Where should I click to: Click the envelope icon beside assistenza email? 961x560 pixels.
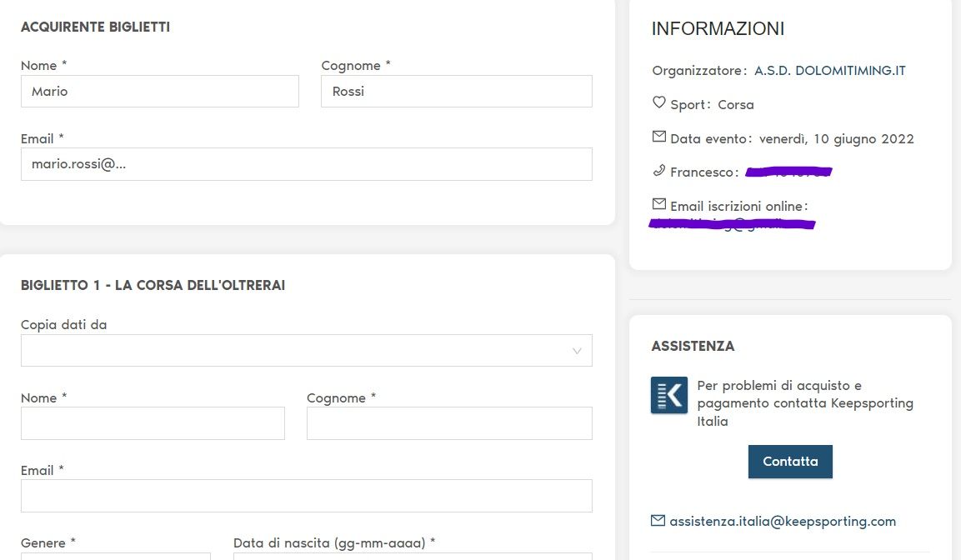[658, 521]
